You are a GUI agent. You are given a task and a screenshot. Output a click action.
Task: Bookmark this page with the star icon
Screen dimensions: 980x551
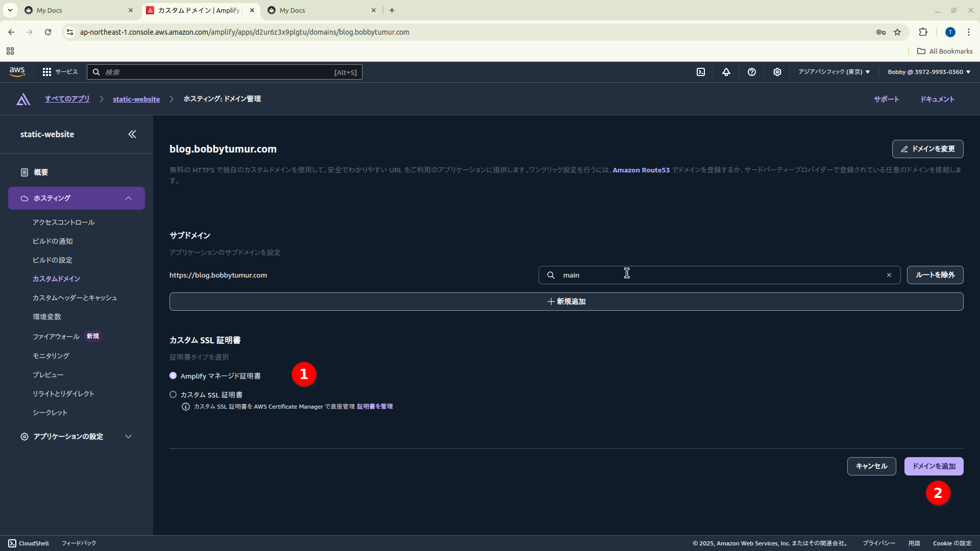tap(897, 32)
